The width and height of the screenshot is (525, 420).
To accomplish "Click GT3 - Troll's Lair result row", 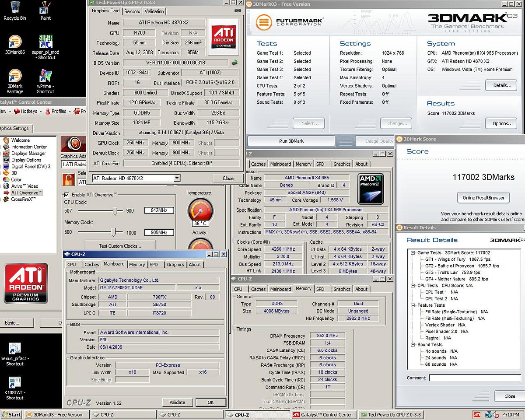I will click(453, 272).
